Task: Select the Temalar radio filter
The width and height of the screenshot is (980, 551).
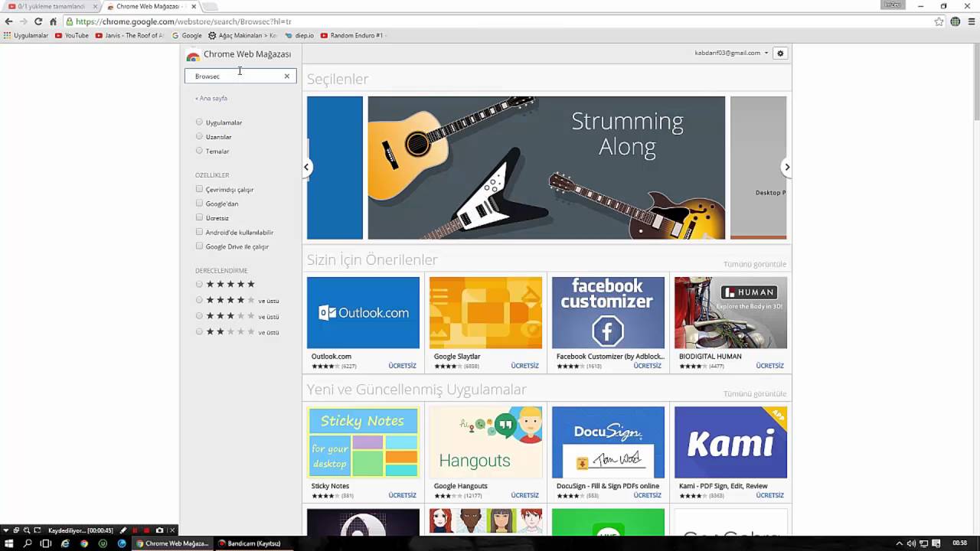Action: [199, 151]
